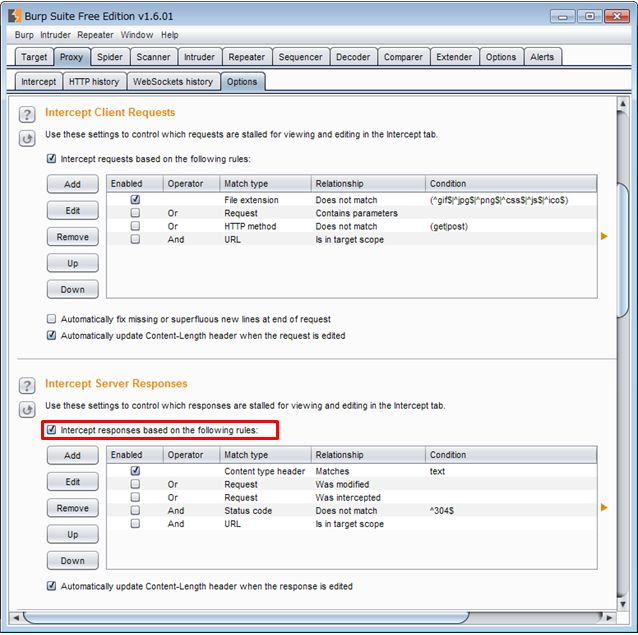Switch to the Comparer tab
Screen dimensions: 638x635
pos(403,57)
